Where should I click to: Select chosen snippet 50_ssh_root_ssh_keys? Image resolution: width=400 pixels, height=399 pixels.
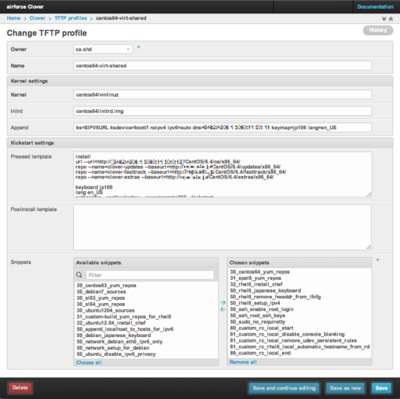click(257, 315)
